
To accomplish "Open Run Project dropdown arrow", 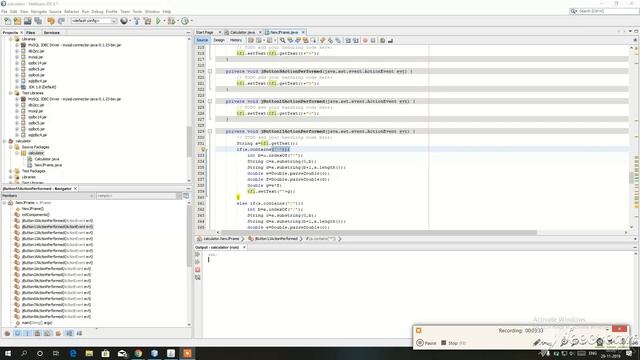I will point(164,21).
